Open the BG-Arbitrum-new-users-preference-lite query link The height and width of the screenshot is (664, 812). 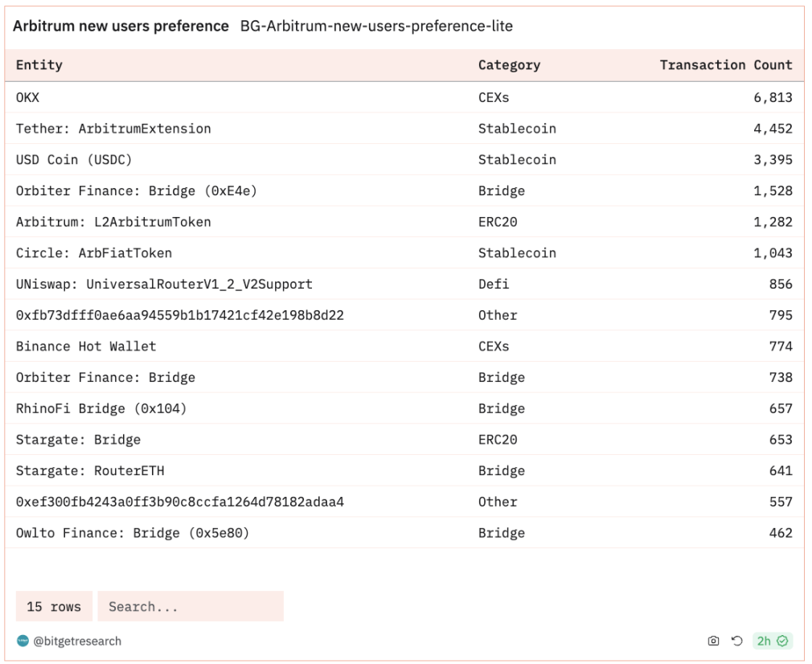[376, 26]
